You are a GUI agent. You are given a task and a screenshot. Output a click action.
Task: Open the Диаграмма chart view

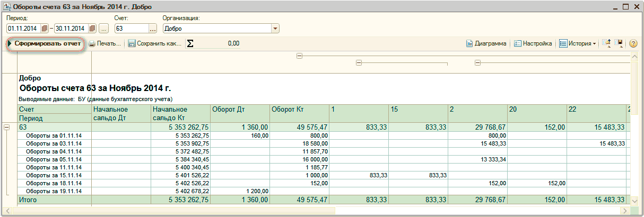tap(486, 43)
